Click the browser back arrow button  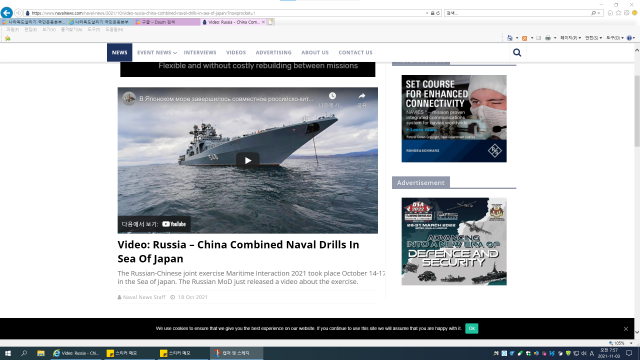coord(7,13)
